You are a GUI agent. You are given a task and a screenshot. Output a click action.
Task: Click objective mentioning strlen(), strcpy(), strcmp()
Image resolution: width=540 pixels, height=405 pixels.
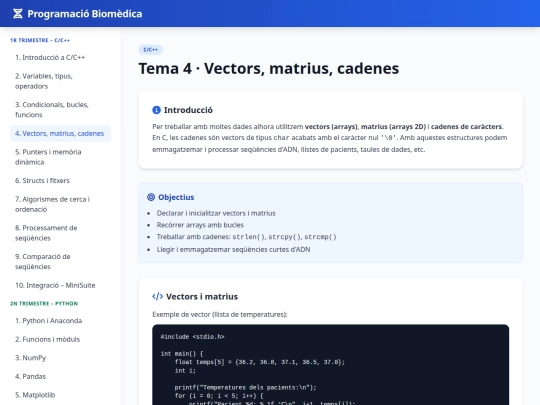247,237
